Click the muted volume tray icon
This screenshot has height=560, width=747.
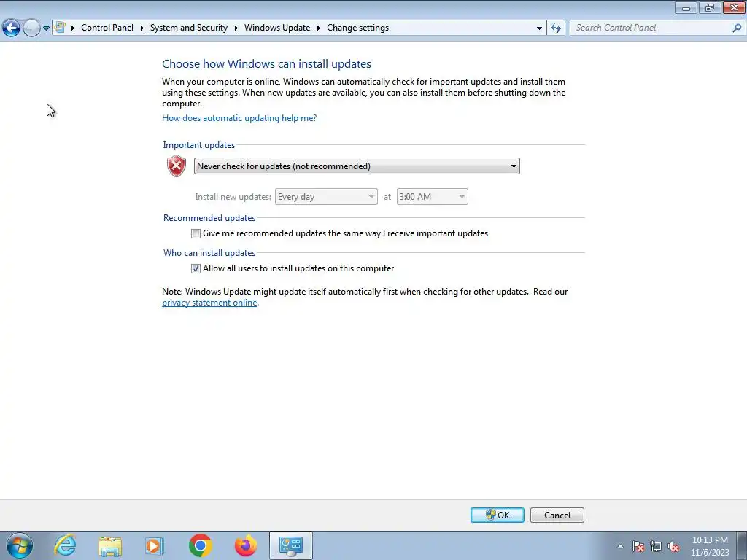(x=673, y=547)
